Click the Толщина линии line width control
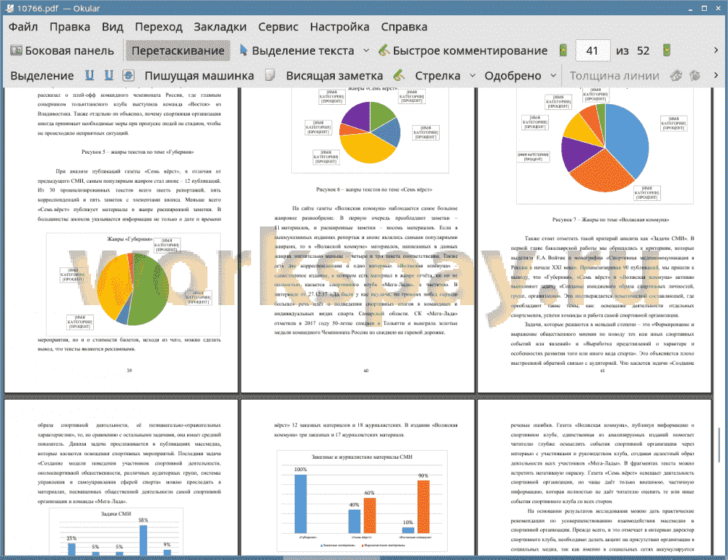Viewport: 728px width, 560px height. pyautogui.click(x=614, y=76)
